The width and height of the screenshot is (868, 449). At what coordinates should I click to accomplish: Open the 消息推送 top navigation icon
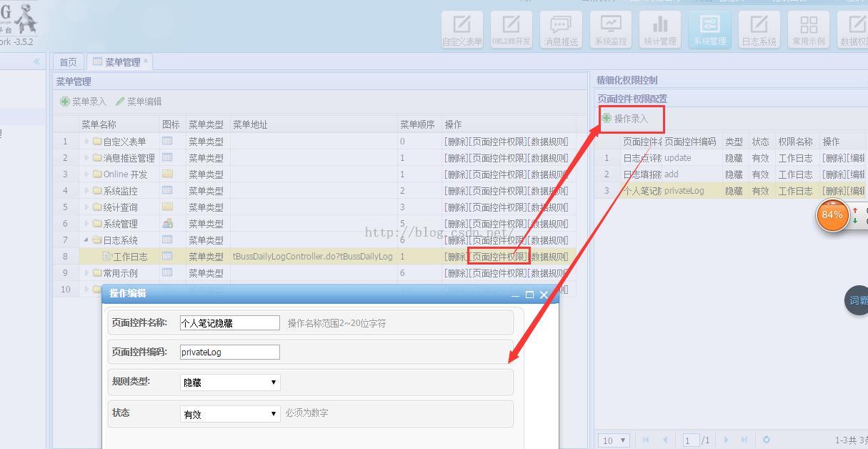pos(561,30)
